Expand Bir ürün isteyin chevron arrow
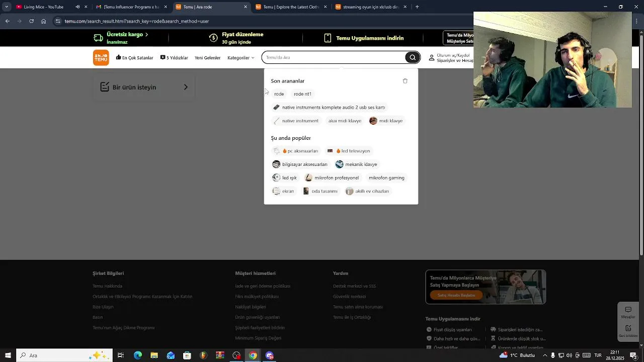This screenshot has height=362, width=644. coord(186,87)
